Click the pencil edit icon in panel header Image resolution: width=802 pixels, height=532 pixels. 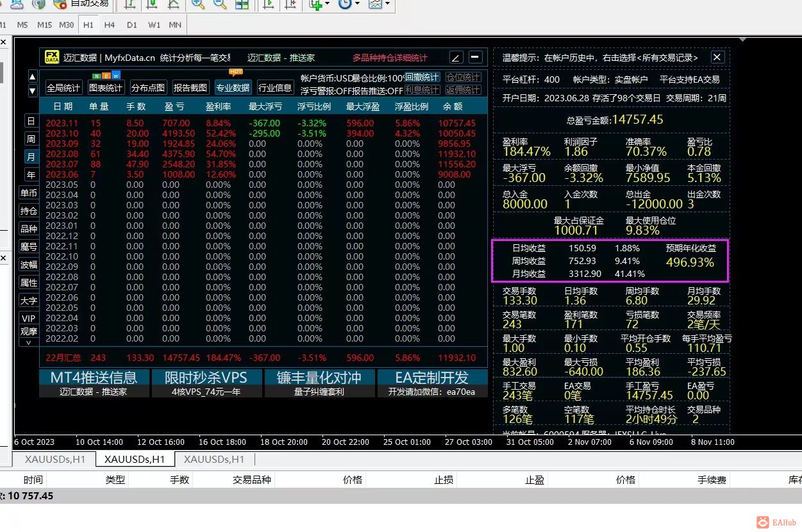coord(456,57)
